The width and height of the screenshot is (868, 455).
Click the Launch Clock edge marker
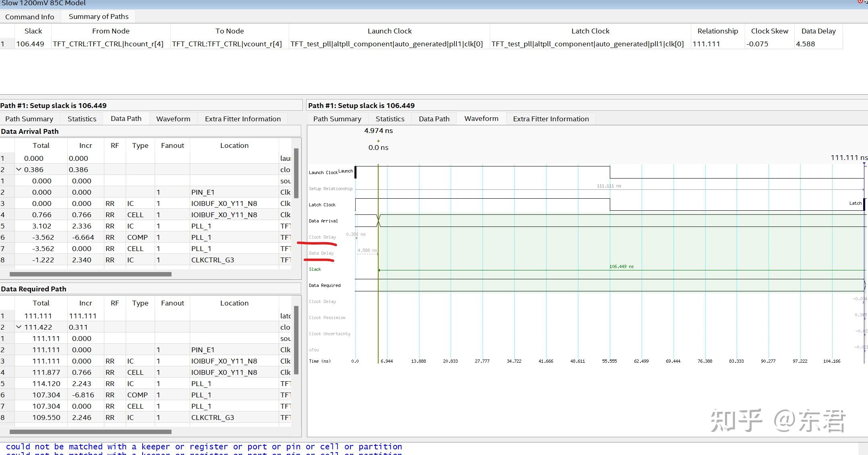point(355,172)
